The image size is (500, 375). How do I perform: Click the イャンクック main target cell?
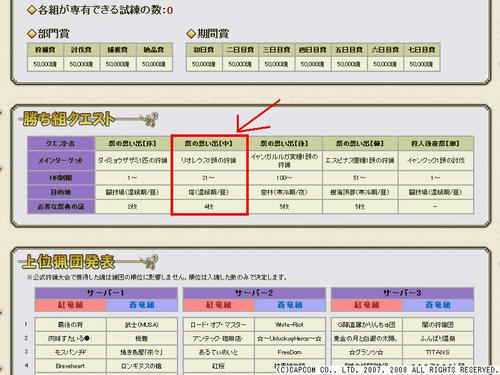pyautogui.click(x=435, y=160)
